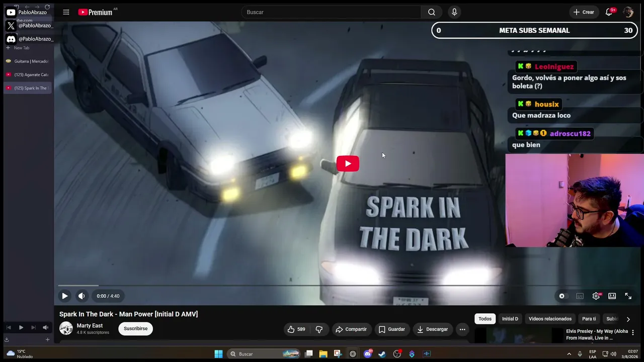Focus the YouTube Buscar search field

[x=331, y=12]
